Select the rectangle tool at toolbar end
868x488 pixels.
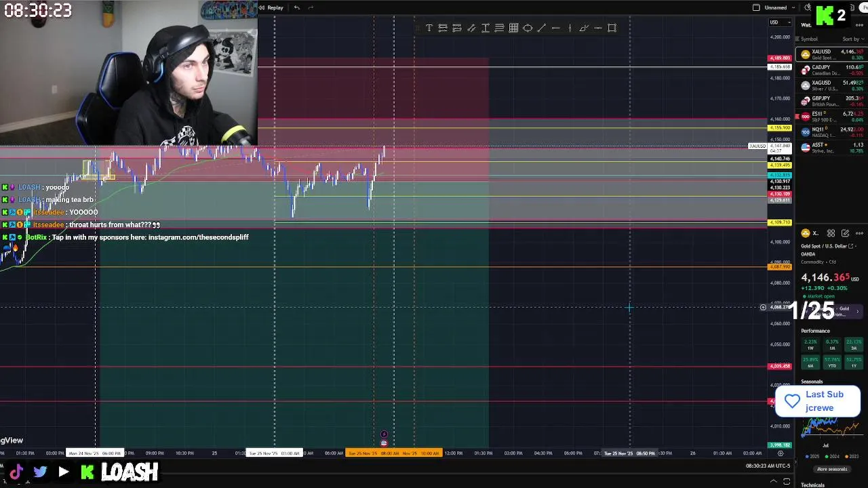point(612,28)
